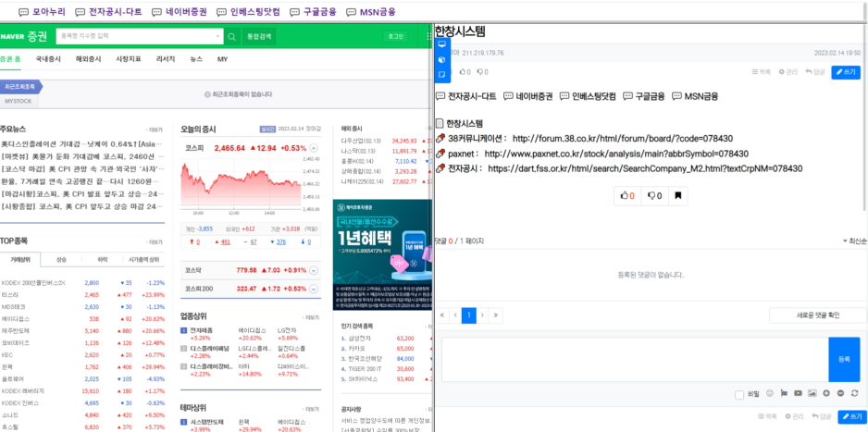Image resolution: width=868 pixels, height=432 pixels.
Task: Click the minus circle icon in comment toolbar
Action: pos(840,393)
